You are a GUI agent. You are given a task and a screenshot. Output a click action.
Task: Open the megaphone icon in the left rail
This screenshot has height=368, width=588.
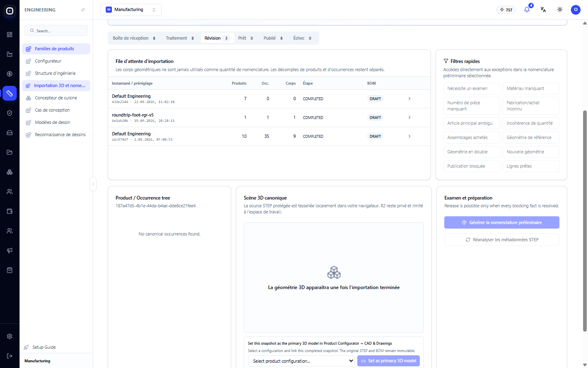click(x=10, y=251)
